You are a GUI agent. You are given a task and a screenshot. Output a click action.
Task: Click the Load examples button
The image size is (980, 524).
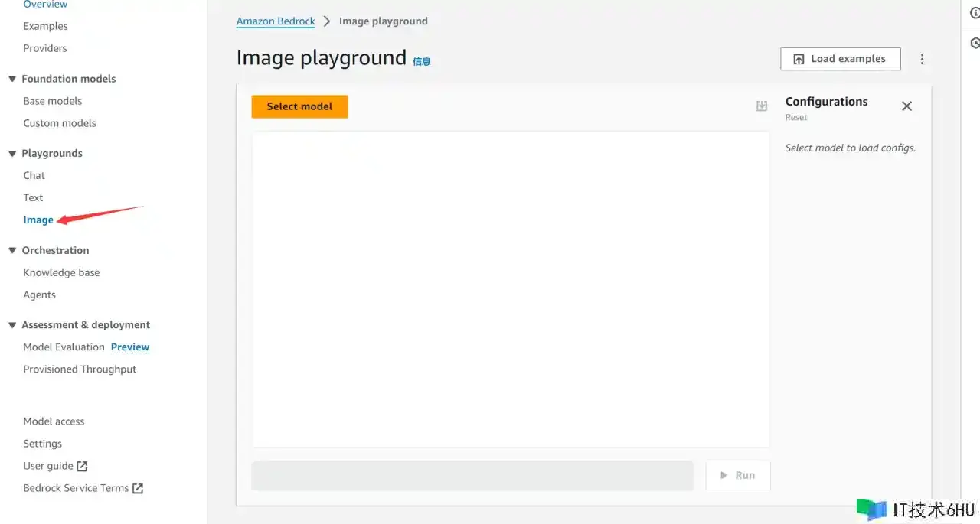point(840,59)
